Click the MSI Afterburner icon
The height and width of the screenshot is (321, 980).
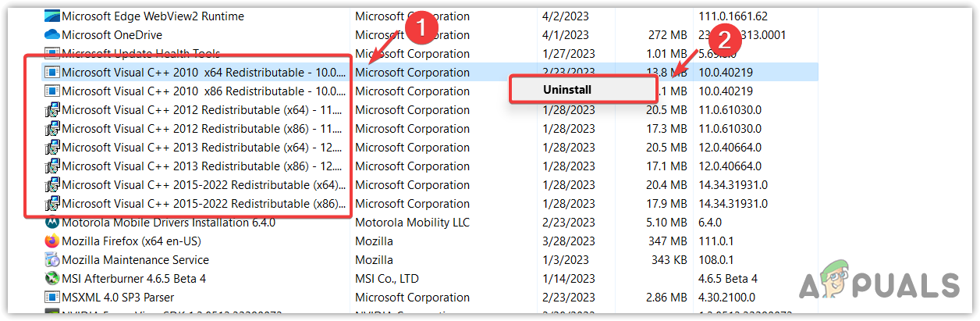pyautogui.click(x=52, y=279)
